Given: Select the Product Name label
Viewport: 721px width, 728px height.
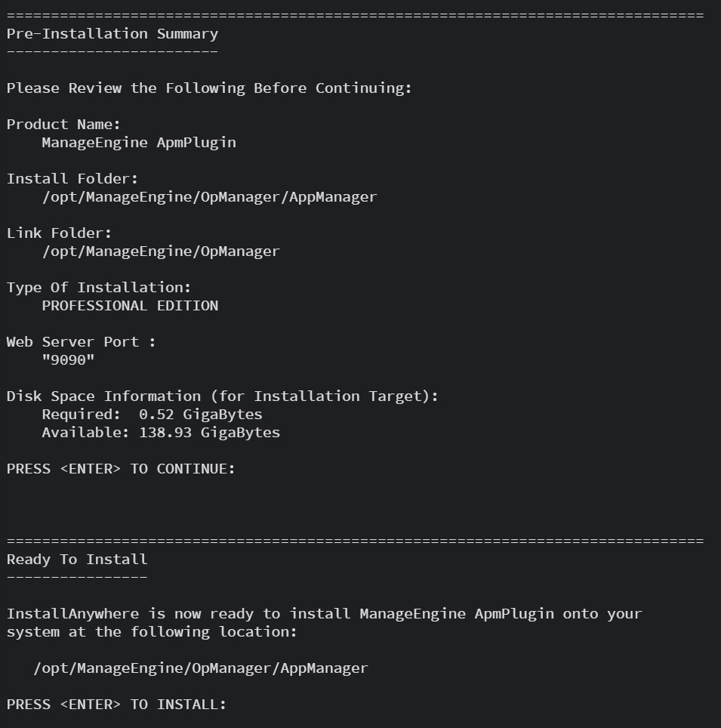Looking at the screenshot, I should 63,124.
